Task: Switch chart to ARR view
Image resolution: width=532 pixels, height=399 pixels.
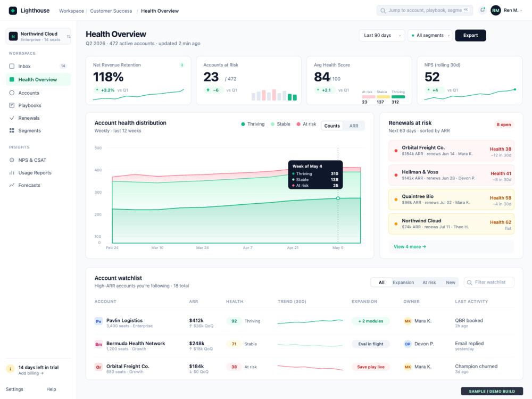Action: click(x=354, y=126)
